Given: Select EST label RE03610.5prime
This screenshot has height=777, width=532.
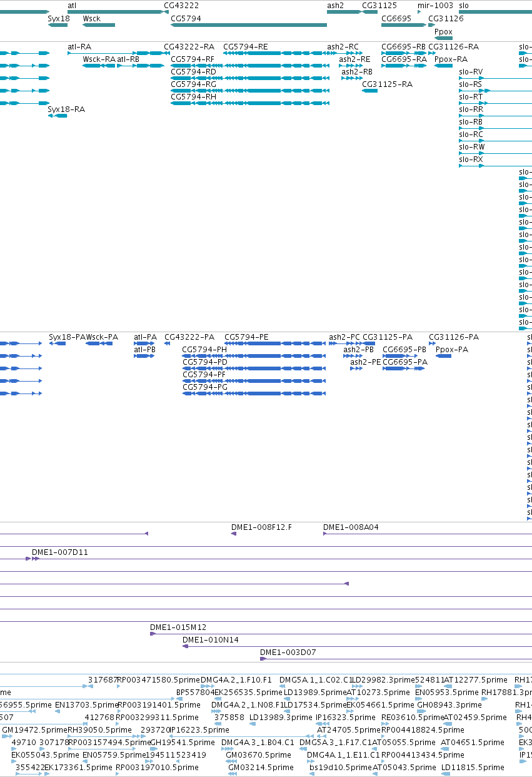Looking at the screenshot, I should [x=412, y=718].
